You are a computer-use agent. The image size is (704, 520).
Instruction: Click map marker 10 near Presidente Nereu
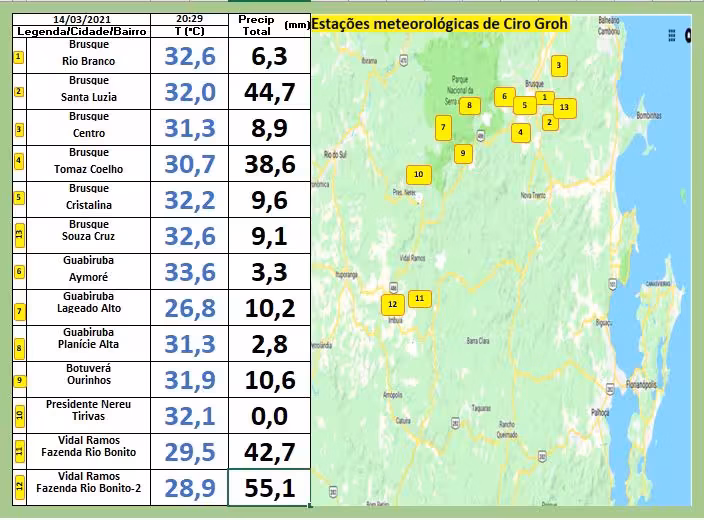(419, 175)
